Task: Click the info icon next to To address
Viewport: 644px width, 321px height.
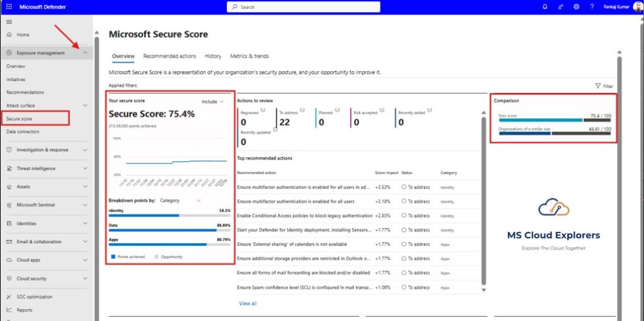Action: (303, 110)
